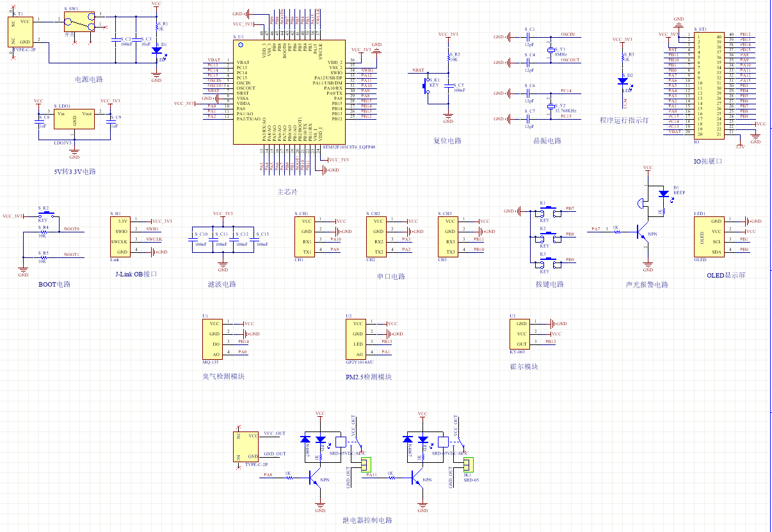Screen dimensions: 772x532
Task: Click the D1 LED symbol in power circuit
Action: tap(156, 51)
